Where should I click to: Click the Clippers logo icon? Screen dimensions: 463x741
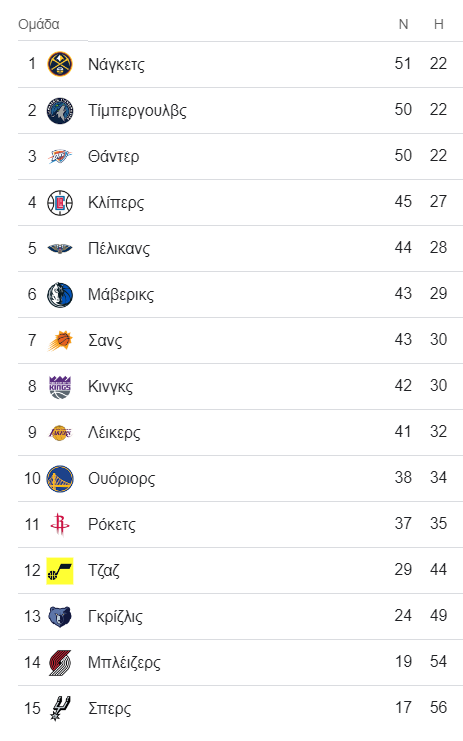tap(60, 202)
